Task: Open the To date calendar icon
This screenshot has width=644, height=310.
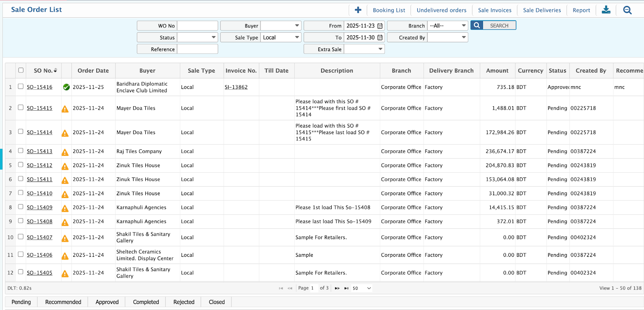Action: (380, 37)
